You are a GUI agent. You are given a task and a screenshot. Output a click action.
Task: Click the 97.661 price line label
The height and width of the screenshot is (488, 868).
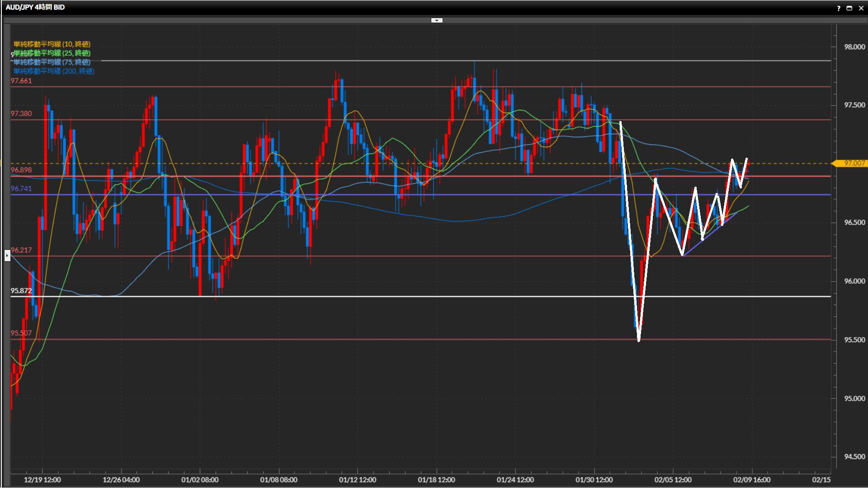(x=21, y=81)
